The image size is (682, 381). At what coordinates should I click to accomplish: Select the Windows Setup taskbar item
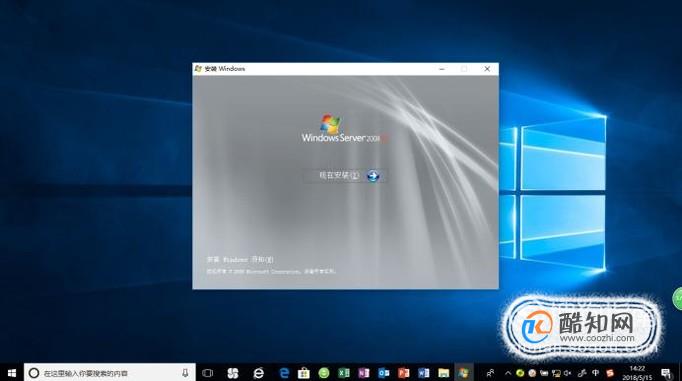tap(464, 373)
